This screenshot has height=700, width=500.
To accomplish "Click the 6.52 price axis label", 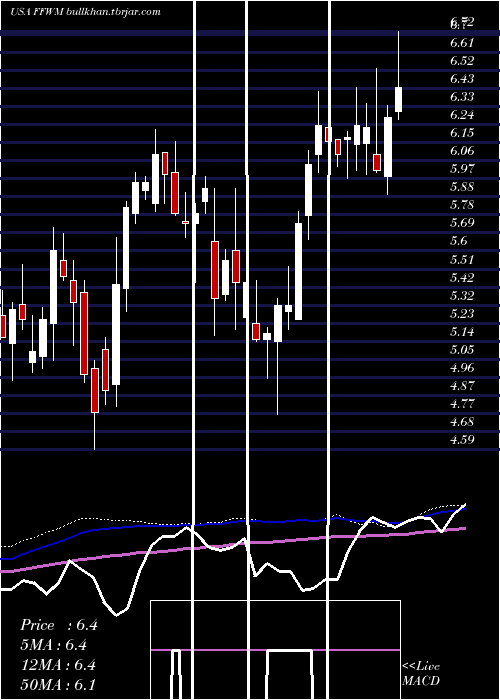I will [x=462, y=61].
